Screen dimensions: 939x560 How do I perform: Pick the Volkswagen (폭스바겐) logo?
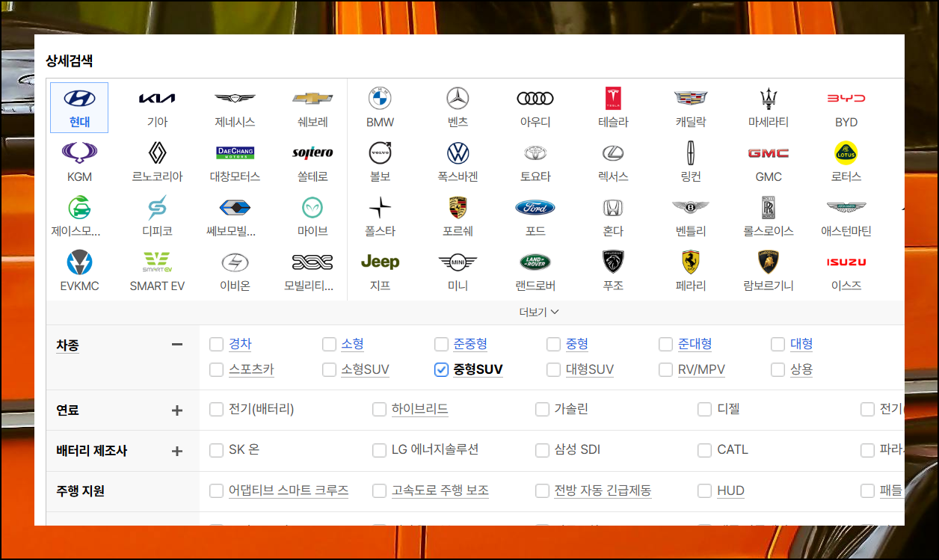click(x=458, y=153)
